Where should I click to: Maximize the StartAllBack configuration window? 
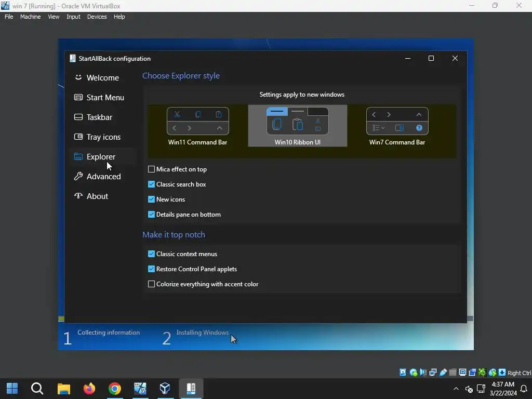click(431, 58)
